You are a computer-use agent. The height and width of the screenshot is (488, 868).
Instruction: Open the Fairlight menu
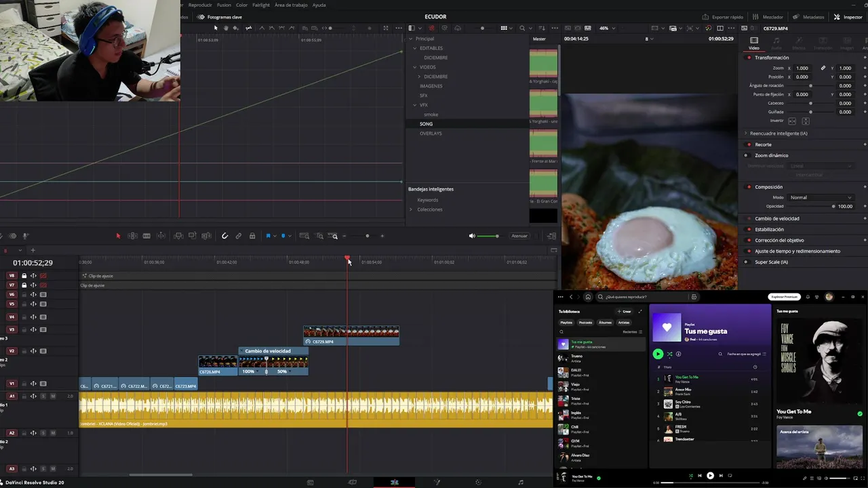261,5
